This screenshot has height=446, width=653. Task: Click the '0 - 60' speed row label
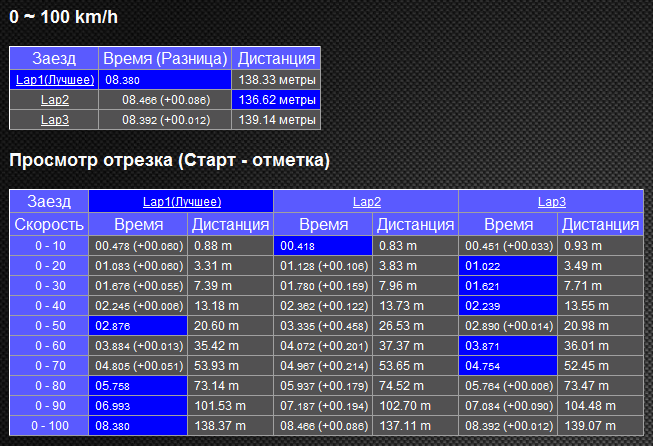pyautogui.click(x=49, y=346)
